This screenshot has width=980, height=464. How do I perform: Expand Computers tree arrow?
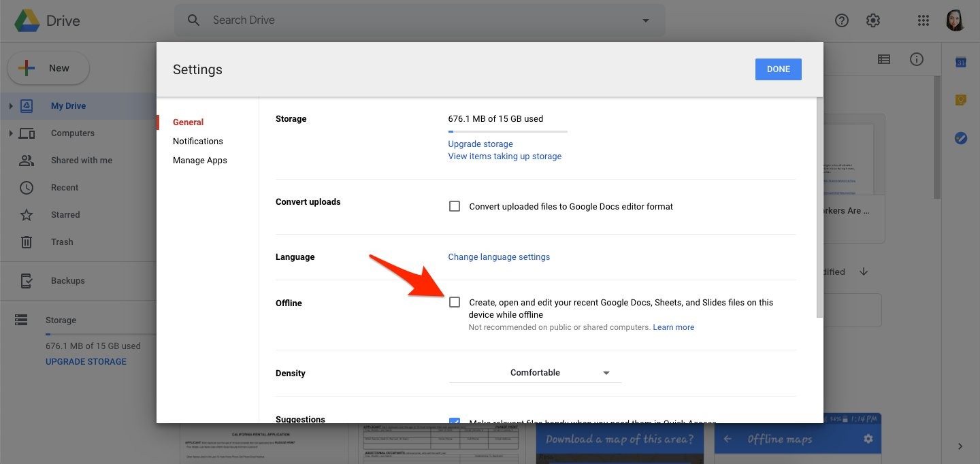[x=10, y=133]
